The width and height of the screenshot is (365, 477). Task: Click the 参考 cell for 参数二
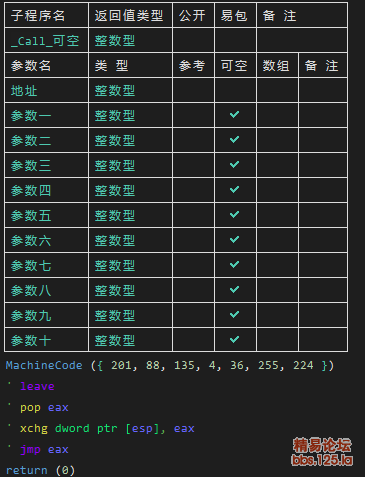click(x=193, y=140)
